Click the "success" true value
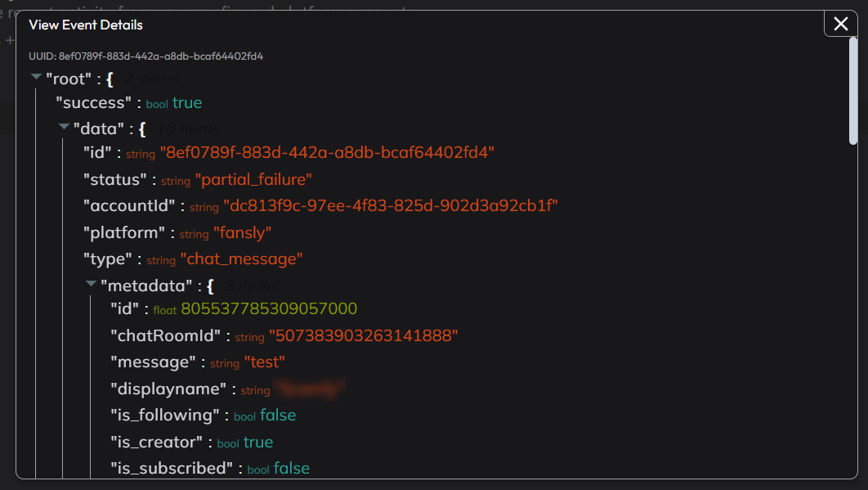Viewport: 868px width, 490px height. pos(186,102)
